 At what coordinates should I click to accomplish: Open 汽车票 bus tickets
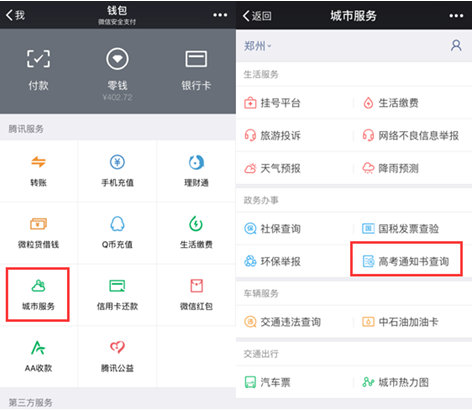coord(295,382)
